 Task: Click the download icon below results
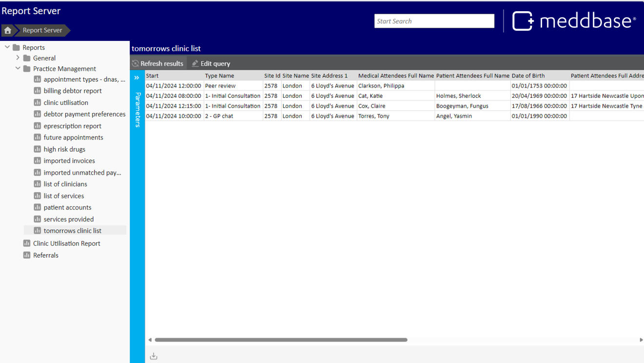pyautogui.click(x=154, y=356)
